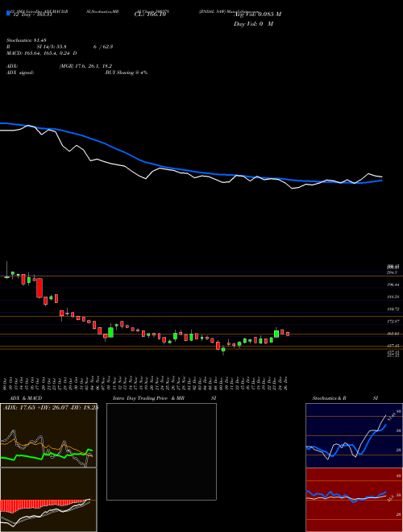Viewport: 403px width, 532px height.
Task: Click the 'CL: 166.10' closing price value
Action: 150,15
